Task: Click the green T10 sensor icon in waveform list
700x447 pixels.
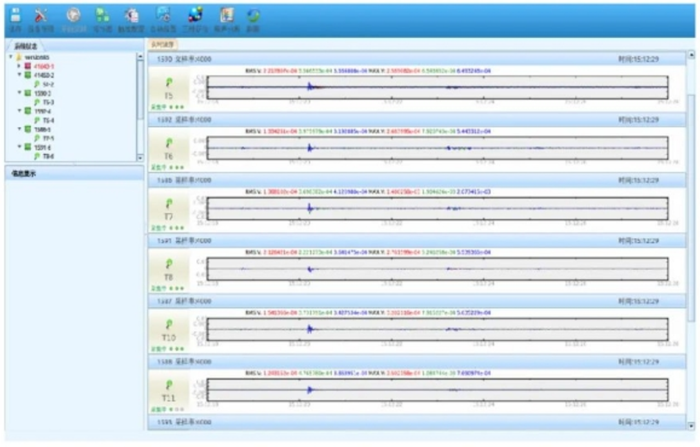Action: (169, 324)
